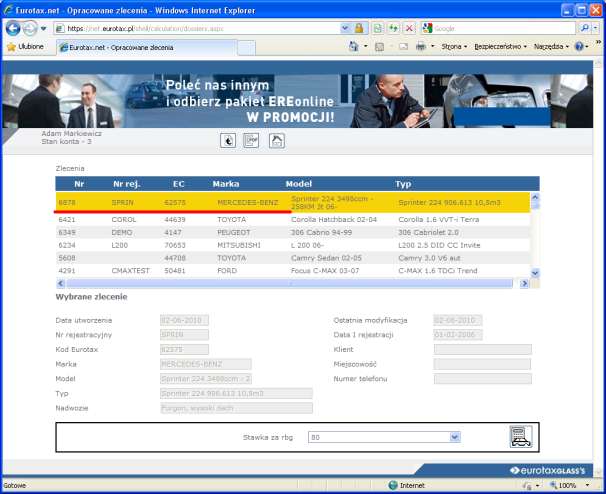
Task: Open the recent pages dropdown arrow
Action: 43,28
